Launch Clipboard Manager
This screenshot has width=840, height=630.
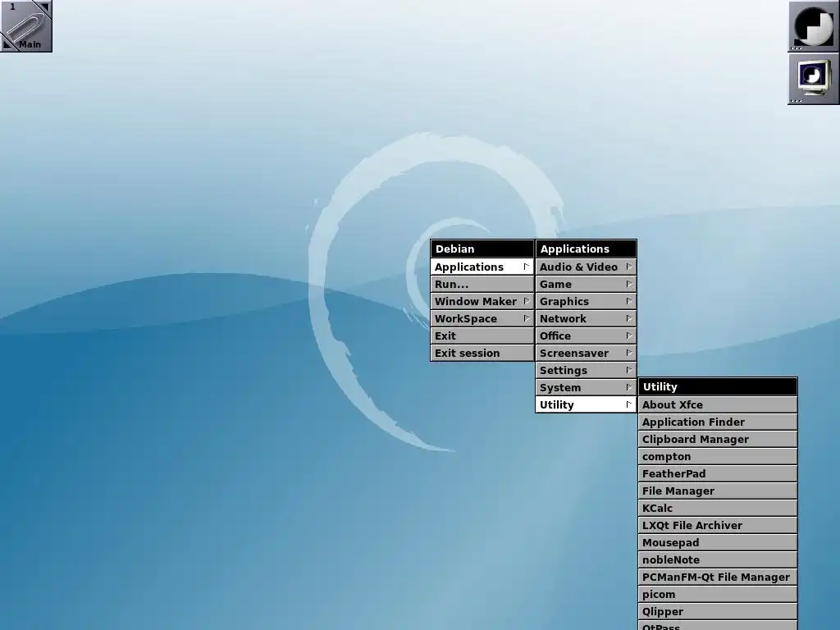click(x=717, y=439)
